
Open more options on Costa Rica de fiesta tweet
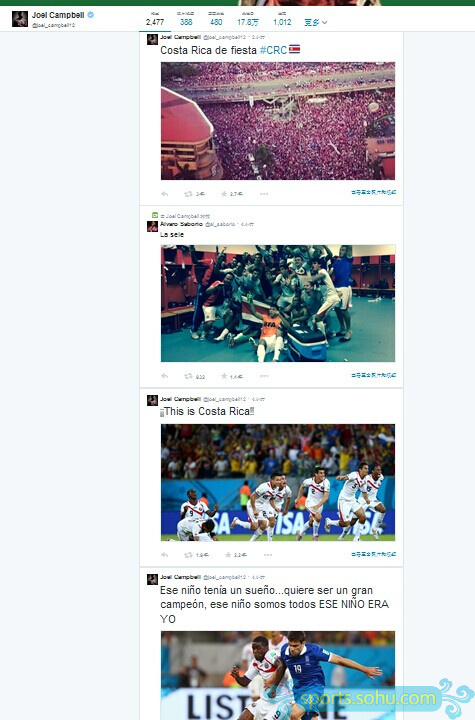click(x=264, y=194)
